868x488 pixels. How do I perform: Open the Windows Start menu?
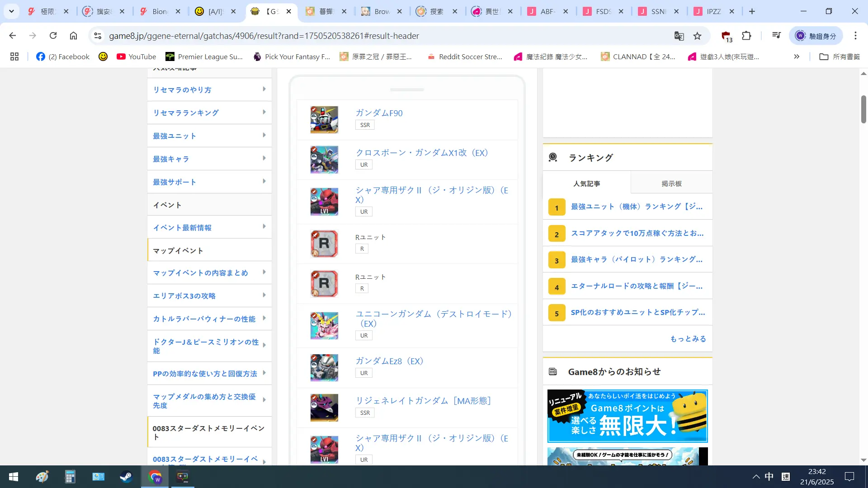14,477
